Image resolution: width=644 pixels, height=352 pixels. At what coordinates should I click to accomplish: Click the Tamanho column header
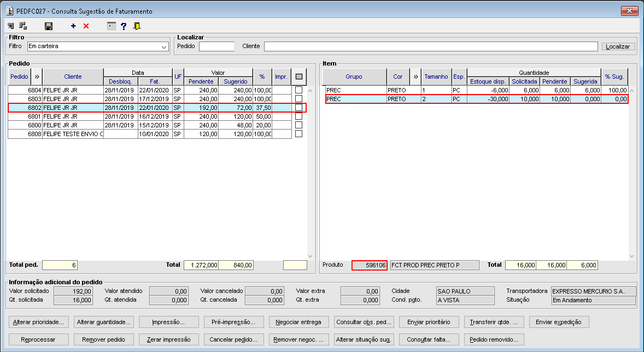[436, 77]
